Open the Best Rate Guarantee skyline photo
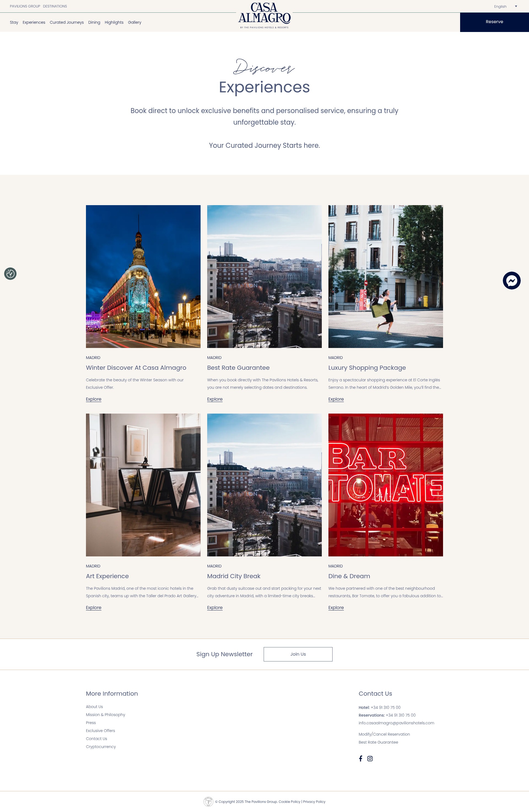 [x=264, y=276]
